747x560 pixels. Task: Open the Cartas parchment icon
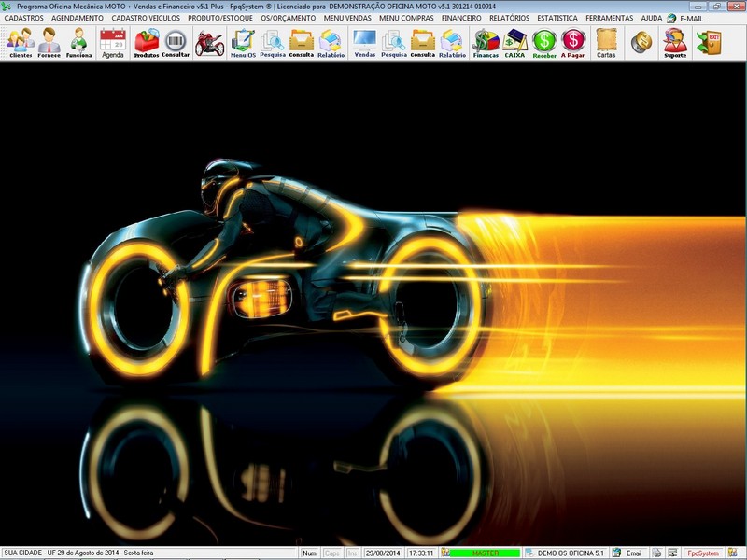[x=606, y=43]
